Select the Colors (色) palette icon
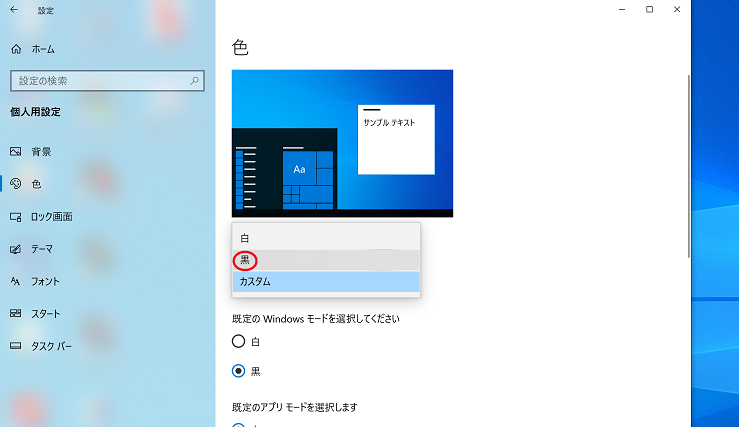This screenshot has height=427, width=739. [x=16, y=183]
